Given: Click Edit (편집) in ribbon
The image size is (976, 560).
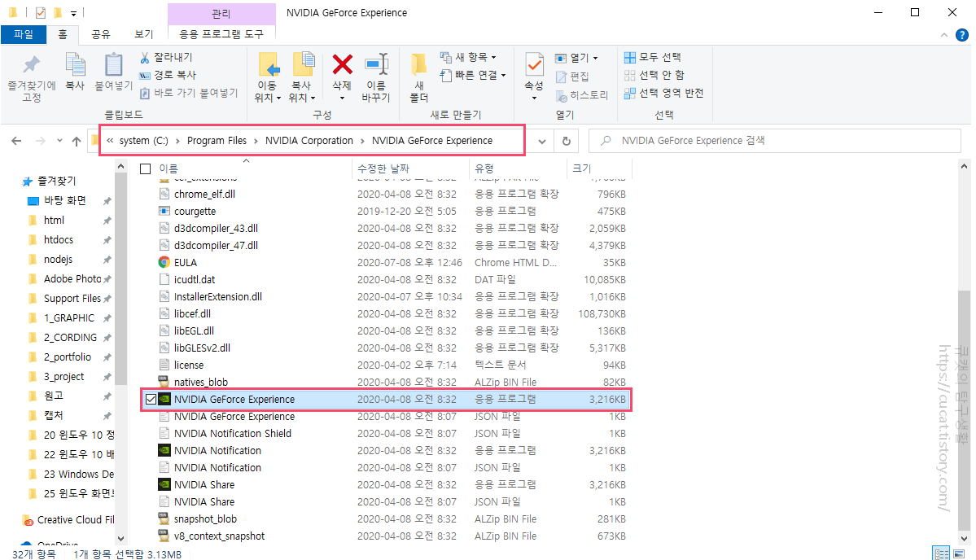Looking at the screenshot, I should (572, 76).
